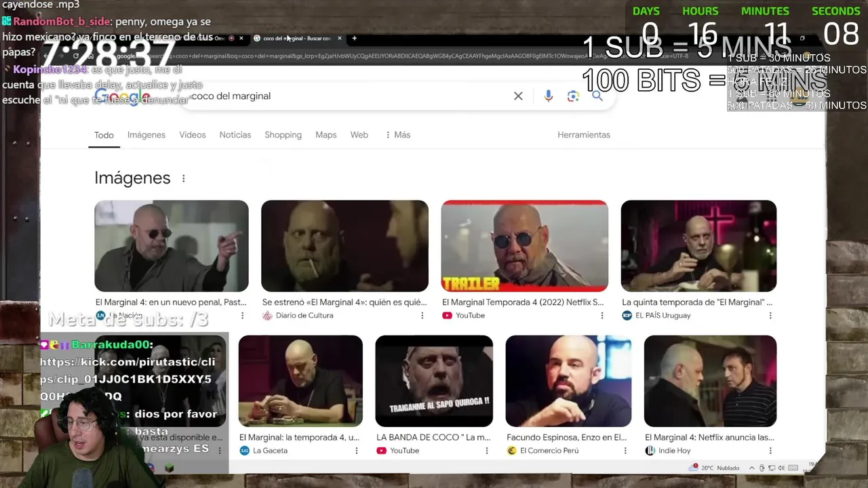Open 'El Marginal 4: en un nuevo penal' link
868x488 pixels.
pyautogui.click(x=171, y=302)
